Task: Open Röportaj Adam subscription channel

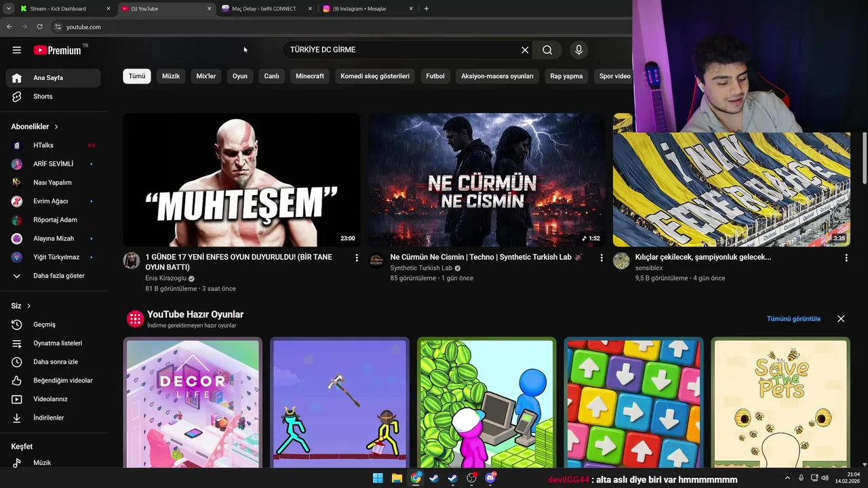Action: point(53,220)
